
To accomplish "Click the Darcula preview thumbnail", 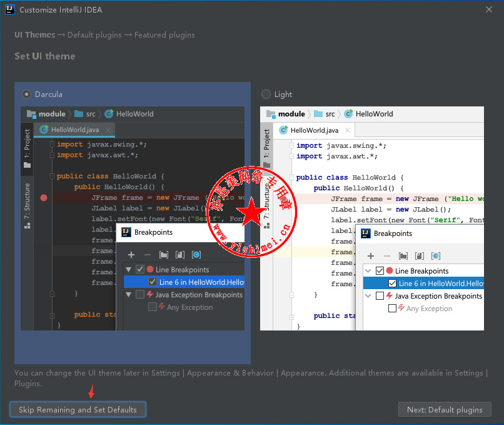I will click(133, 218).
